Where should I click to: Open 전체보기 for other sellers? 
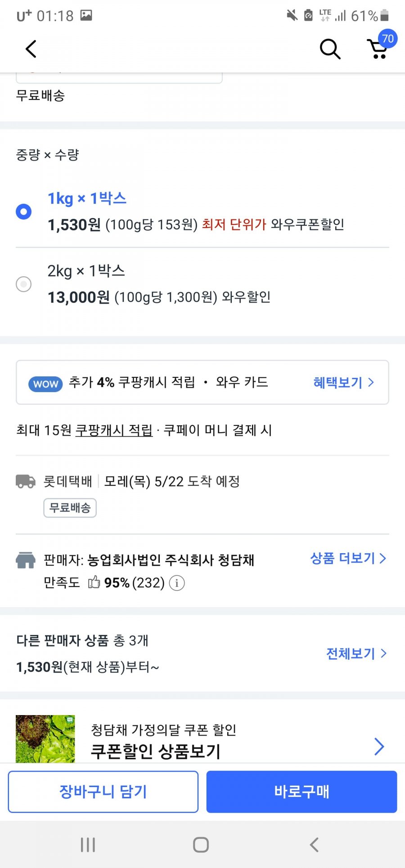[356, 653]
